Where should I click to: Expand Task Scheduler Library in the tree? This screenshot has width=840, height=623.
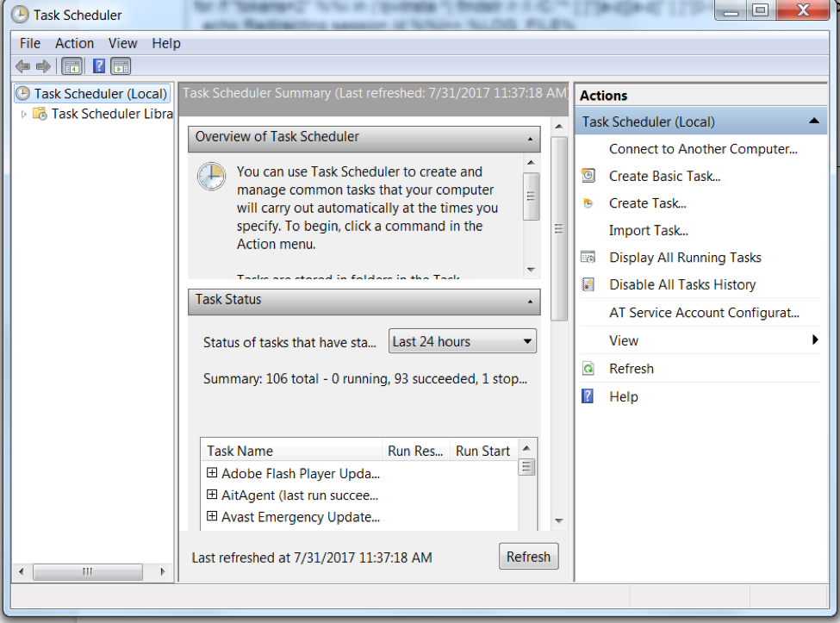click(26, 113)
